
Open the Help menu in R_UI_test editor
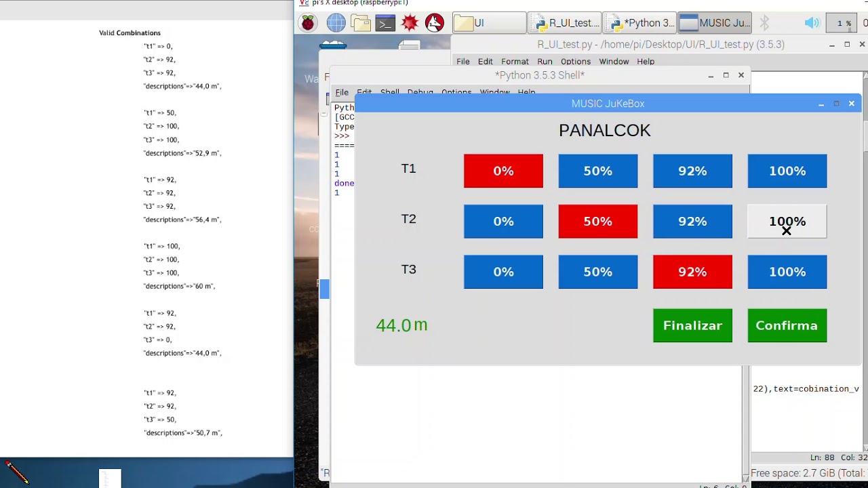click(646, 61)
